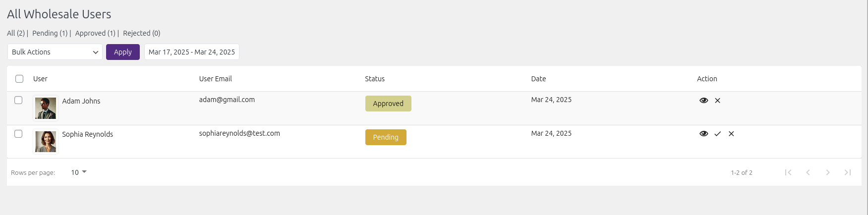This screenshot has height=215, width=868.
Task: Go to the next page arrow
Action: 828,172
